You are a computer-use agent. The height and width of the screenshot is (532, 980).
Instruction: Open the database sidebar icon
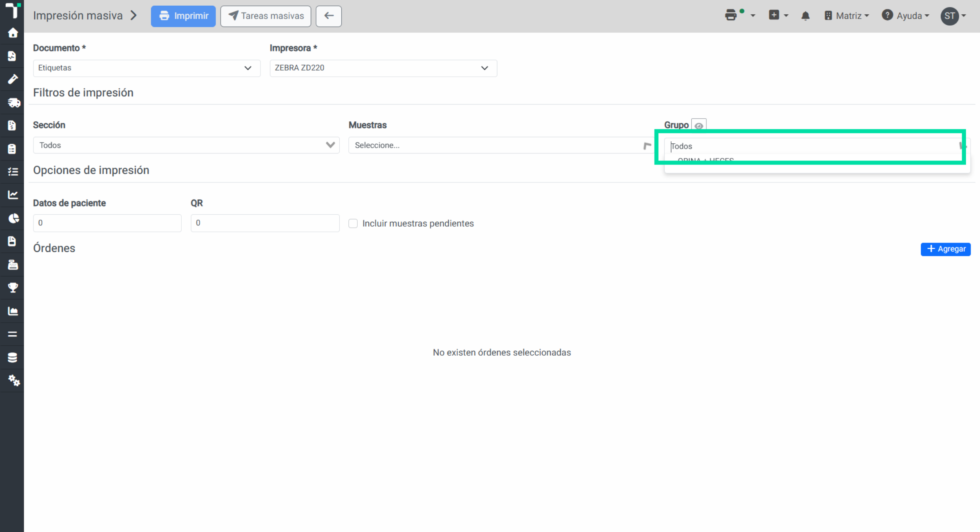click(12, 358)
